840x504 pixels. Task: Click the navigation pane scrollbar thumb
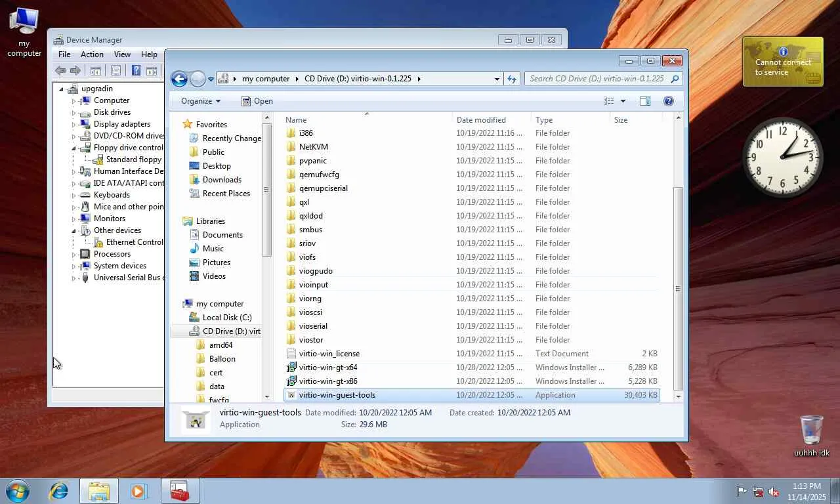pos(267,190)
